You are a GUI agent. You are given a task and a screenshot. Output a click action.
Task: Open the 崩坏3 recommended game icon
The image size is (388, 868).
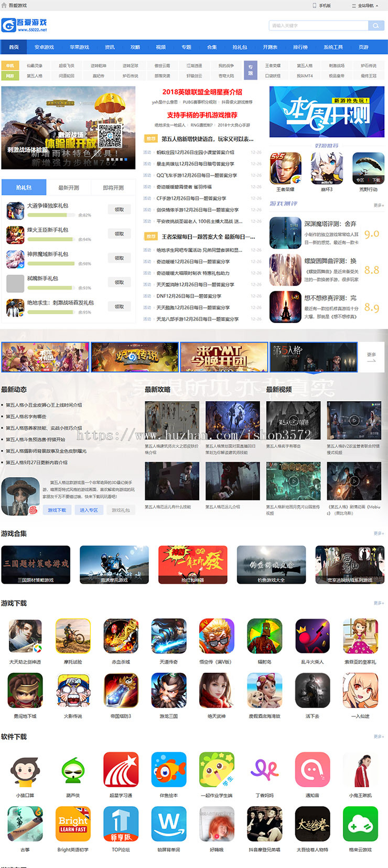point(327,168)
